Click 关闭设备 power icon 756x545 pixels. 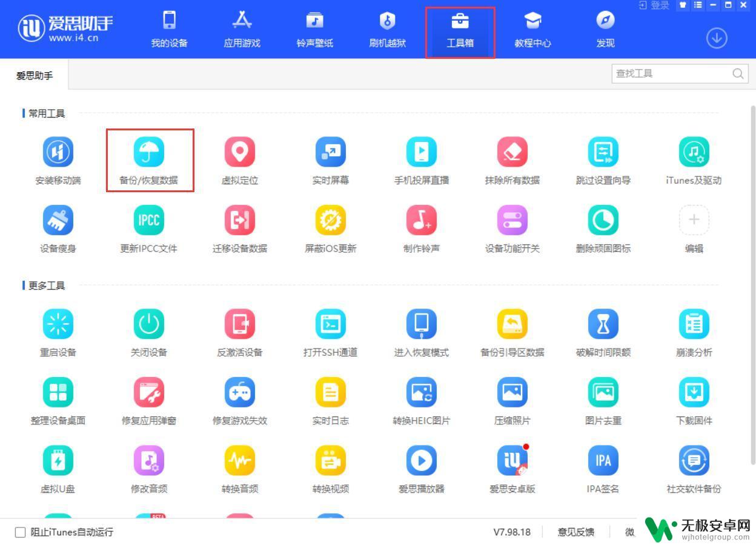tap(149, 324)
